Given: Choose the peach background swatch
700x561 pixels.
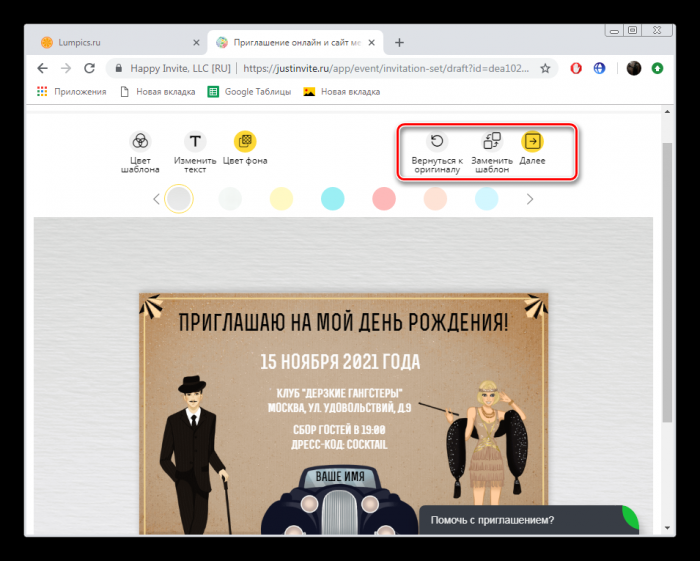Looking at the screenshot, I should point(435,199).
